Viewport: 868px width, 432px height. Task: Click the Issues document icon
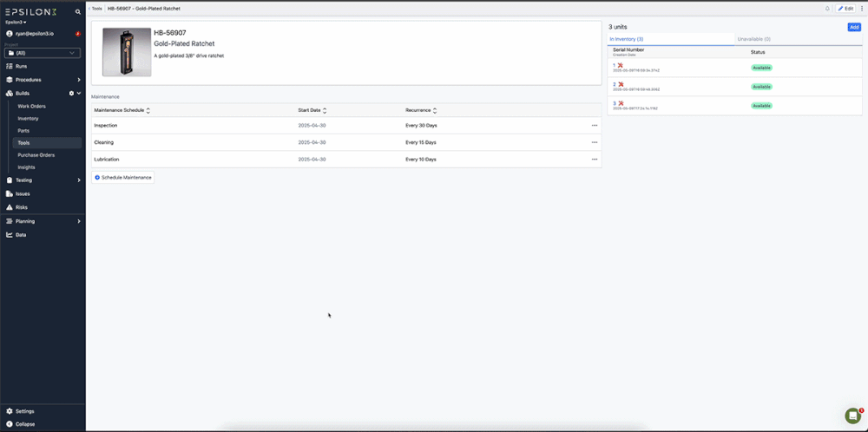pos(10,193)
